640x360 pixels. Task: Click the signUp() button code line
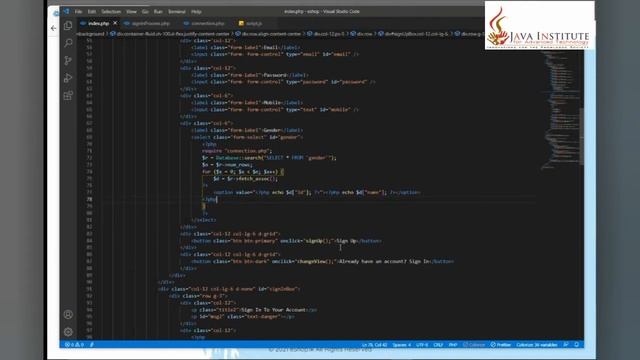click(x=287, y=241)
